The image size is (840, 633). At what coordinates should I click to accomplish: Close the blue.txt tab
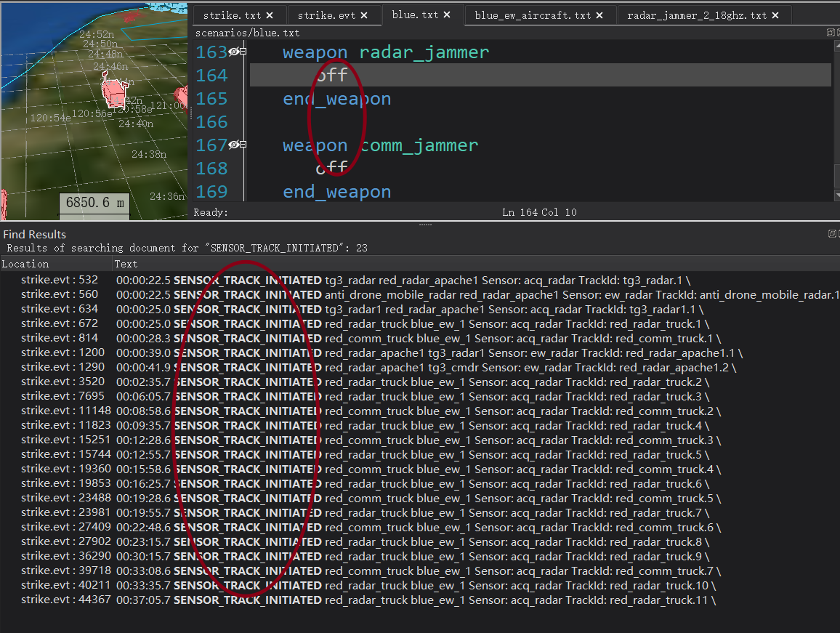click(x=446, y=15)
